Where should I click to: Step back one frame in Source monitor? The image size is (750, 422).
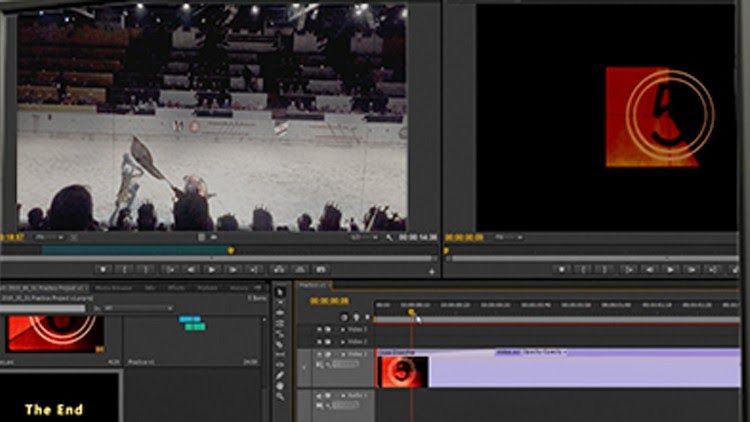coord(190,270)
